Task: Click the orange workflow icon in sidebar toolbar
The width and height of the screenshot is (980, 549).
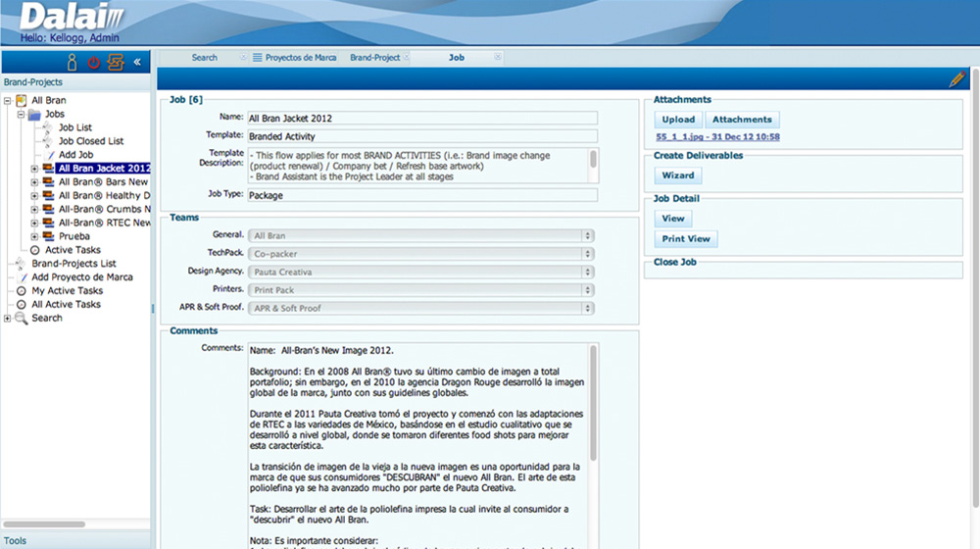Action: point(116,62)
